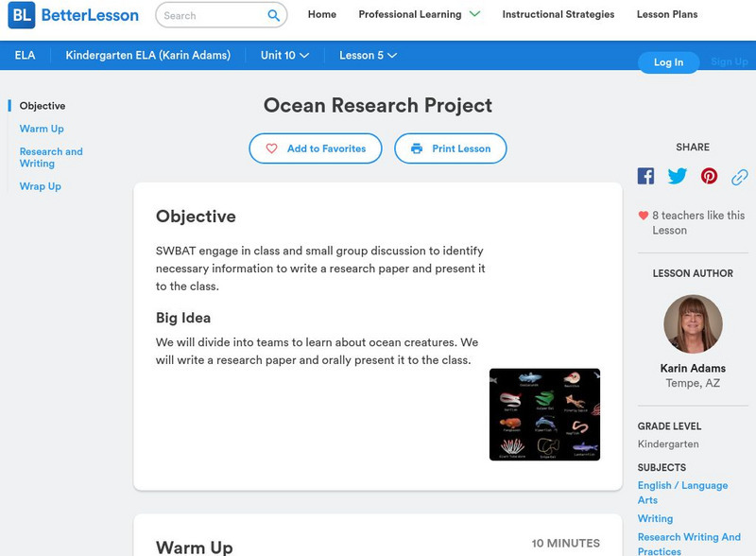The width and height of the screenshot is (756, 556).
Task: Click the BetterLesson wordmark text
Action: 90,15
